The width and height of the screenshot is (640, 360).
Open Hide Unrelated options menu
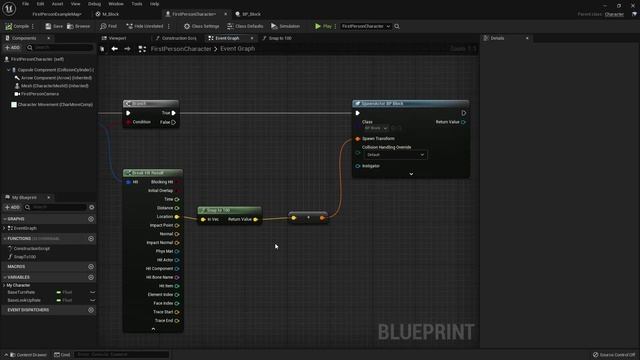point(169,26)
